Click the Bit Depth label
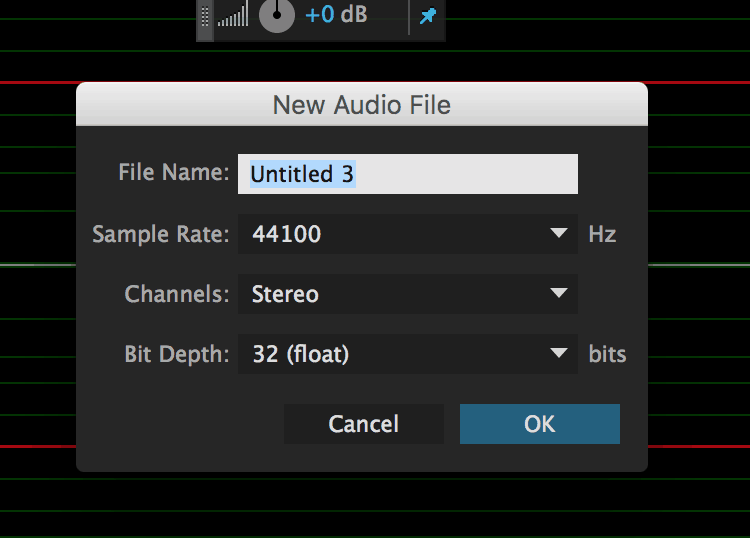Screen dimensions: 750x538 point(177,354)
